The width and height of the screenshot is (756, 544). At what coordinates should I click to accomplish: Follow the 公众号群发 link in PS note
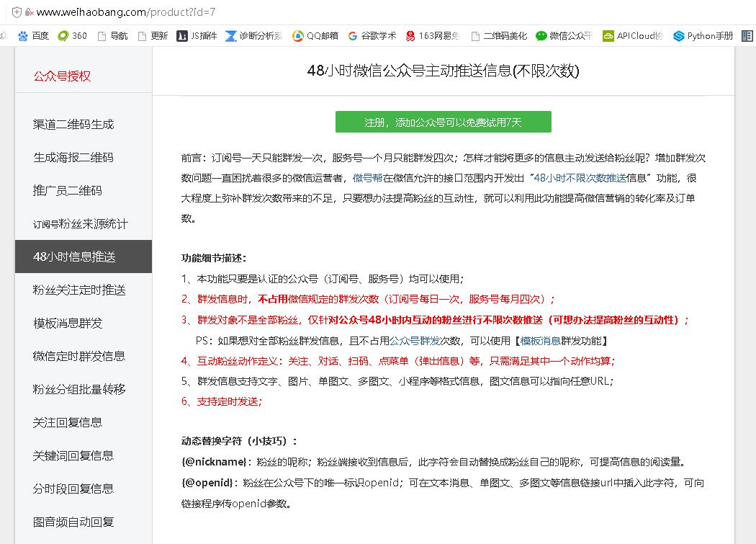pos(415,341)
